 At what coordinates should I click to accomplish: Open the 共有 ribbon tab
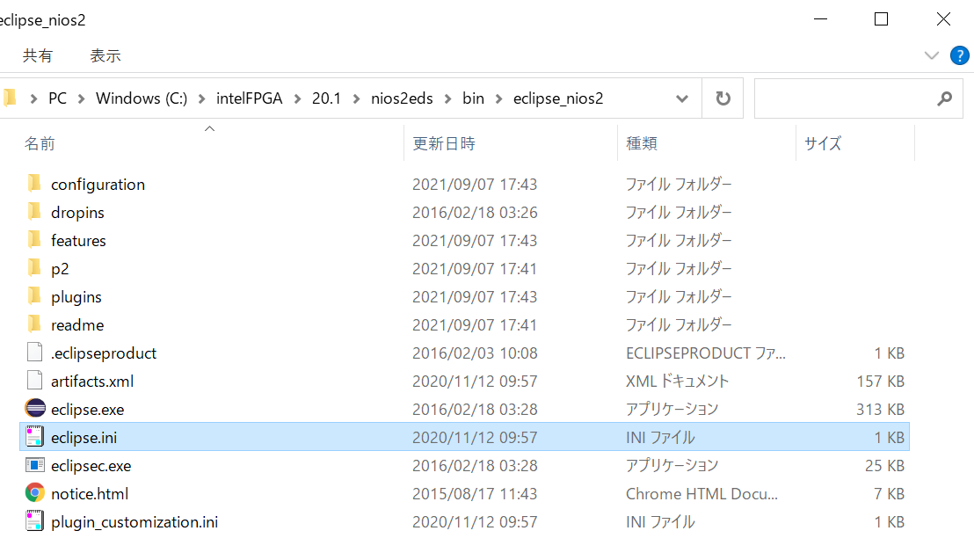[x=37, y=56]
